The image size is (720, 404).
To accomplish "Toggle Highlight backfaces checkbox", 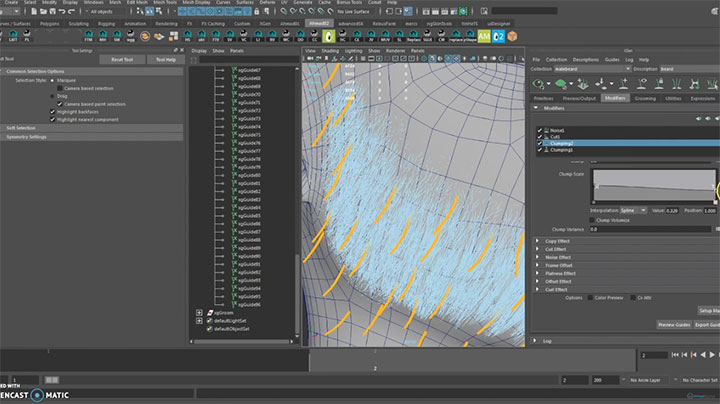I will click(52, 112).
